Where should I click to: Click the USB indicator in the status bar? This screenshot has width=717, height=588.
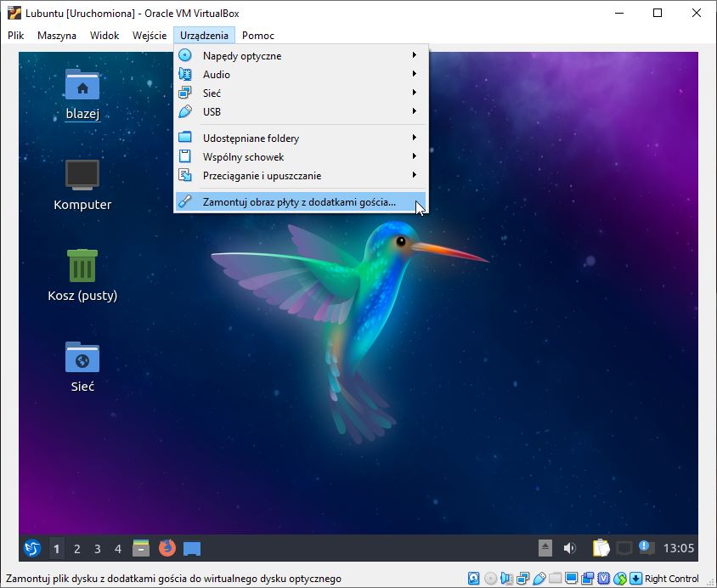539,579
